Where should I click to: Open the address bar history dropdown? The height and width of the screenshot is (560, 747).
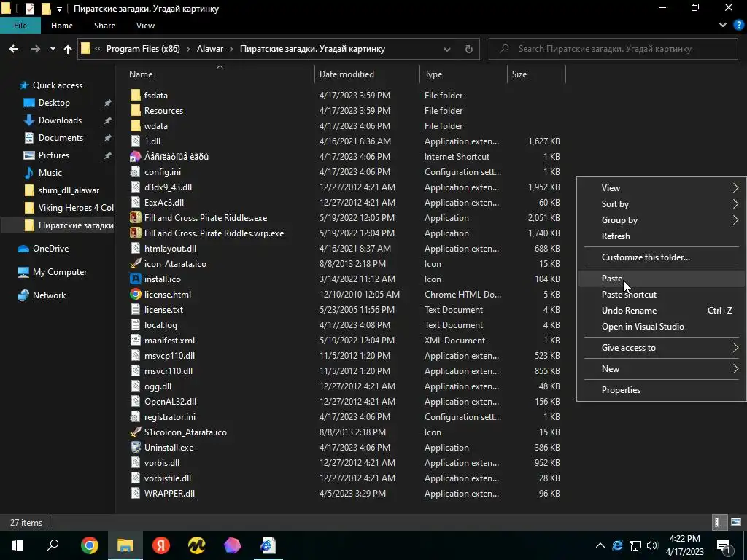447,49
